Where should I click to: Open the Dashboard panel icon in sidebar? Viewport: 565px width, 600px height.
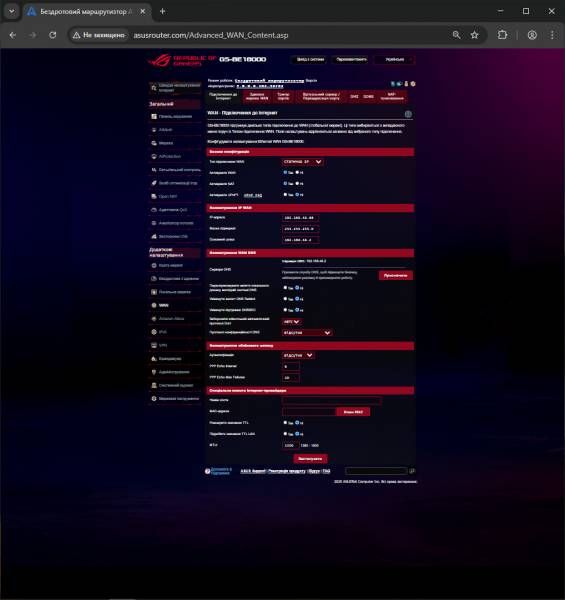pyautogui.click(x=154, y=116)
